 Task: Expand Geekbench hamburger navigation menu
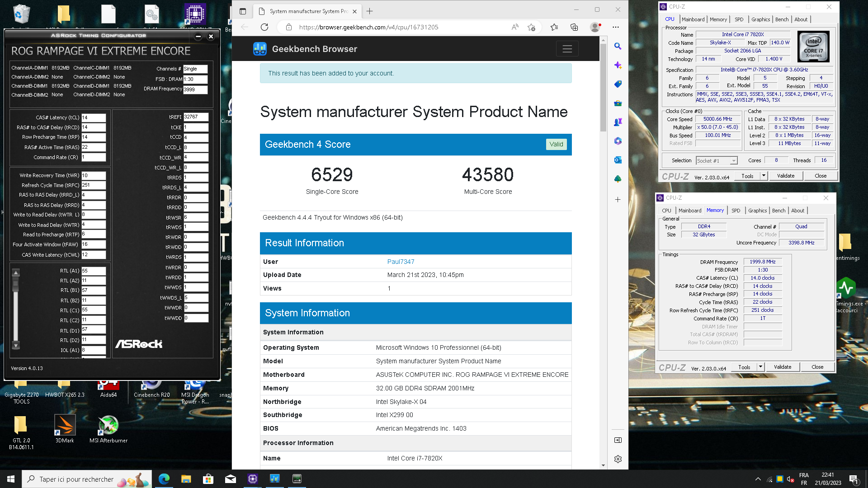coord(567,49)
